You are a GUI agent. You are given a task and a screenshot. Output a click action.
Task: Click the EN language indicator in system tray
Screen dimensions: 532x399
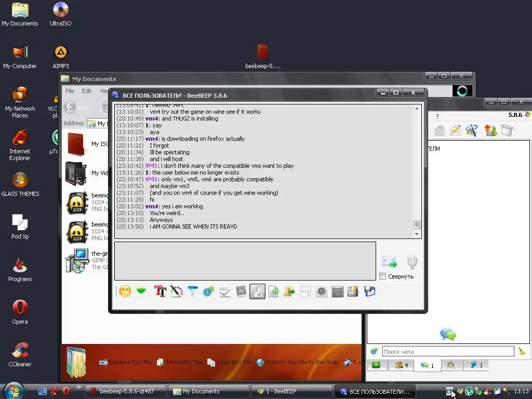(449, 391)
